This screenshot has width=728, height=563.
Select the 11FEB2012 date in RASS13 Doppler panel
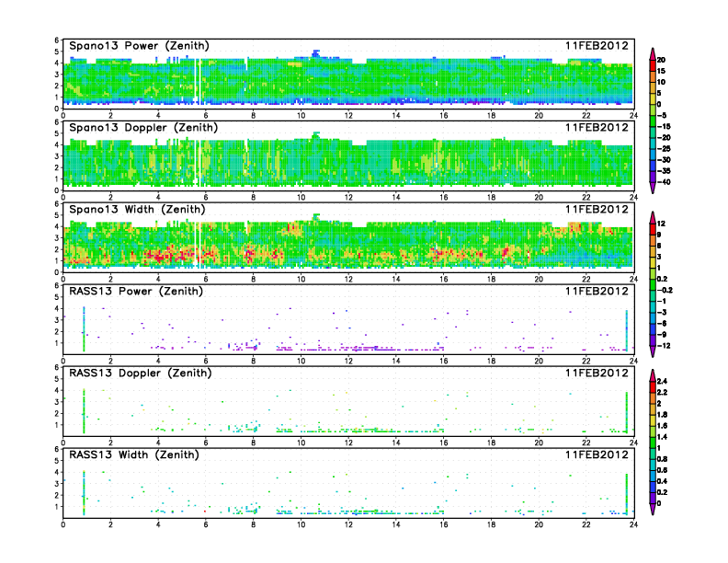[597, 373]
